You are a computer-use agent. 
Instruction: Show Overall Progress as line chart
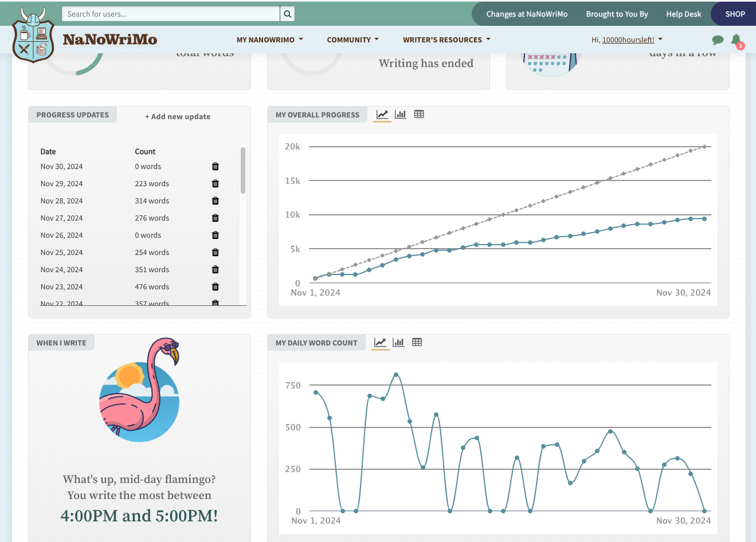point(382,115)
